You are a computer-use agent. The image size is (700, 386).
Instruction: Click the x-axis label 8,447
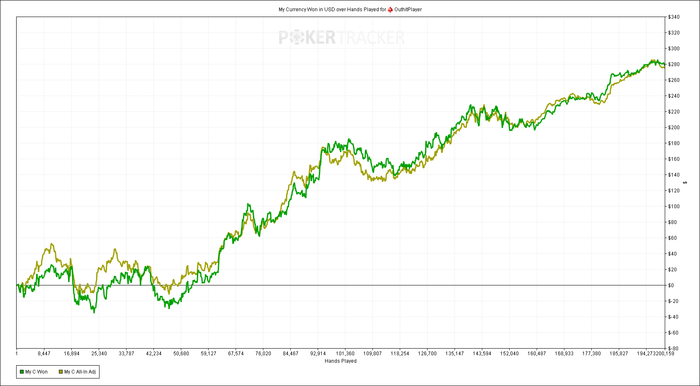tap(44, 353)
